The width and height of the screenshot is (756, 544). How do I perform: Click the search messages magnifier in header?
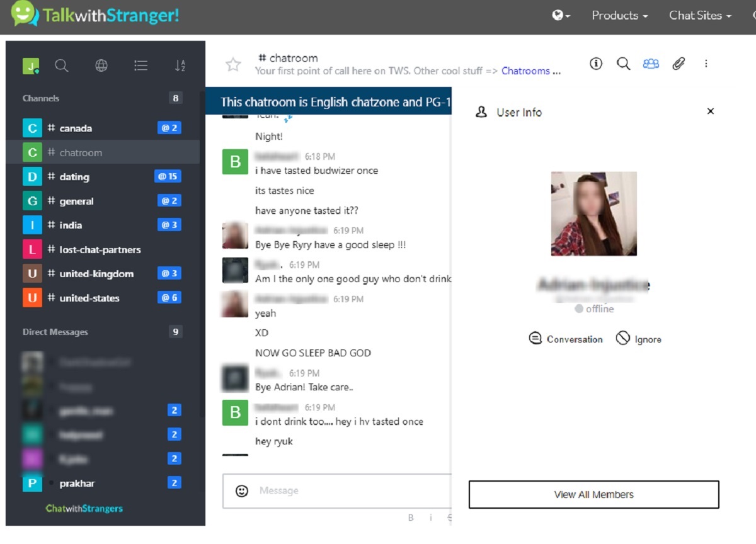[623, 64]
